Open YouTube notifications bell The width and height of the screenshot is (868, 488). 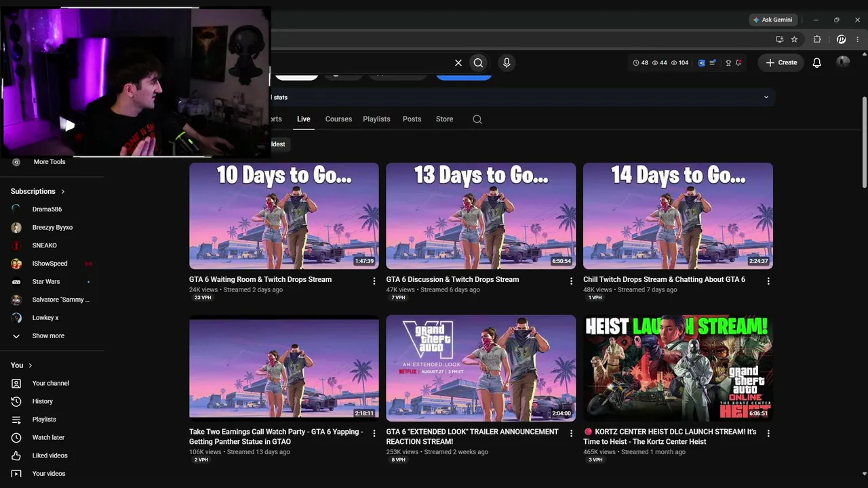[817, 63]
